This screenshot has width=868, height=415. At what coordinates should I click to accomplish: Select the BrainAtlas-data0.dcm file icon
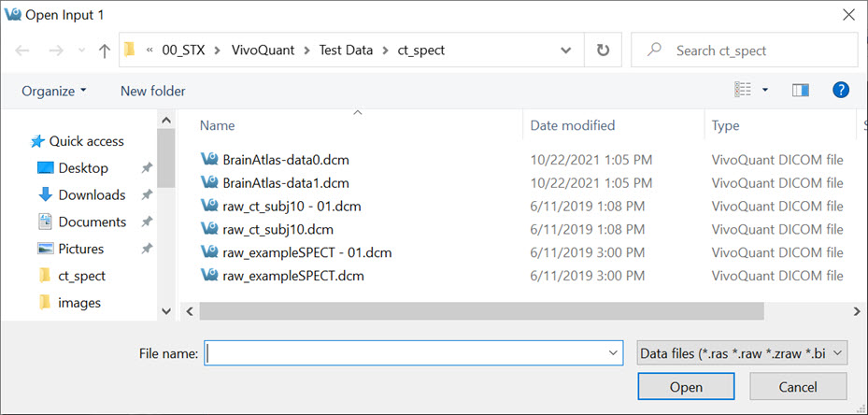(209, 159)
